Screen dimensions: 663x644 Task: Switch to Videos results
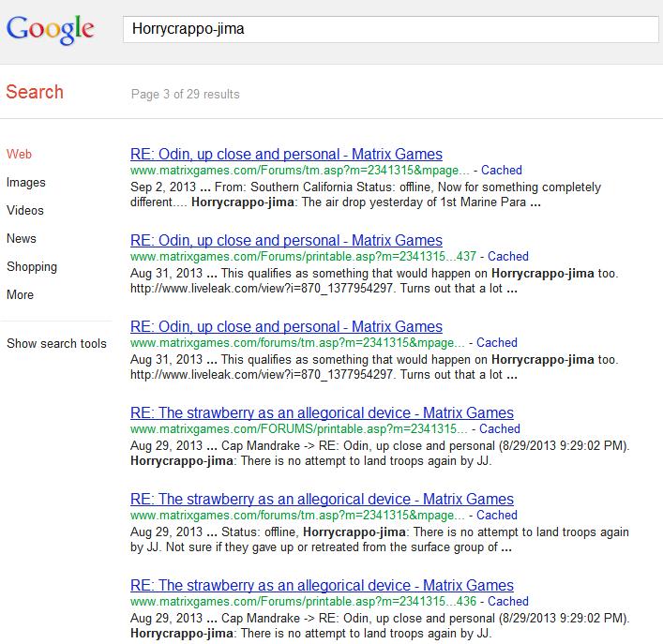tap(25, 210)
